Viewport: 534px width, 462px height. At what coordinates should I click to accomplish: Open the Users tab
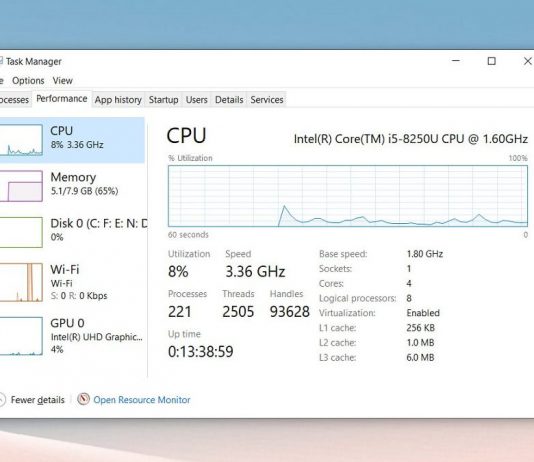pyautogui.click(x=197, y=100)
